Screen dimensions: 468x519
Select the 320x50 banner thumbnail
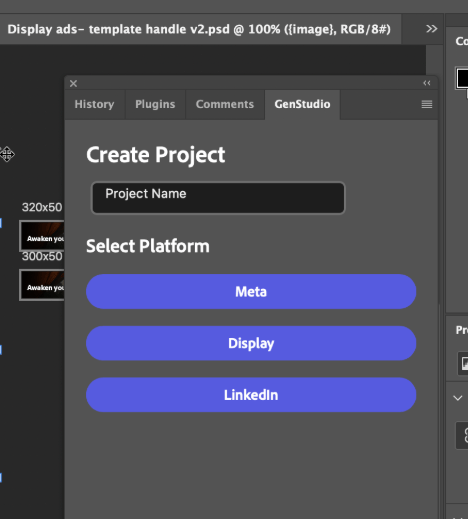42,236
